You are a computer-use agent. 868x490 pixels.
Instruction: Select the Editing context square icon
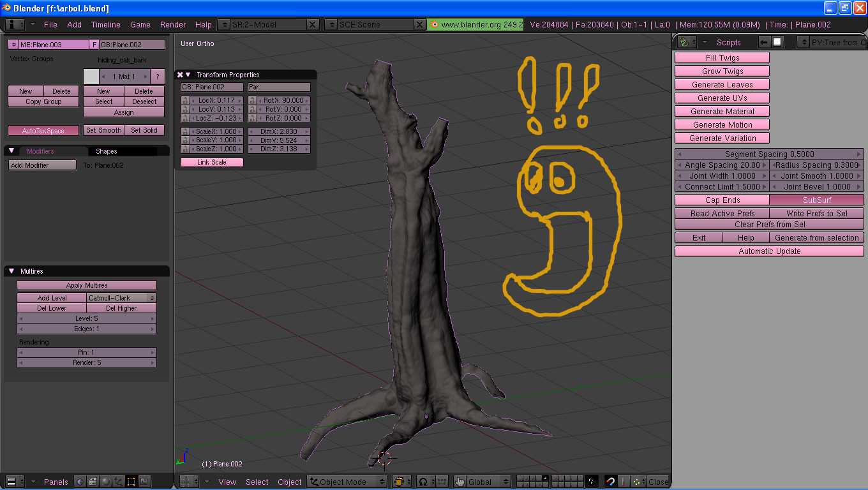pos(131,482)
